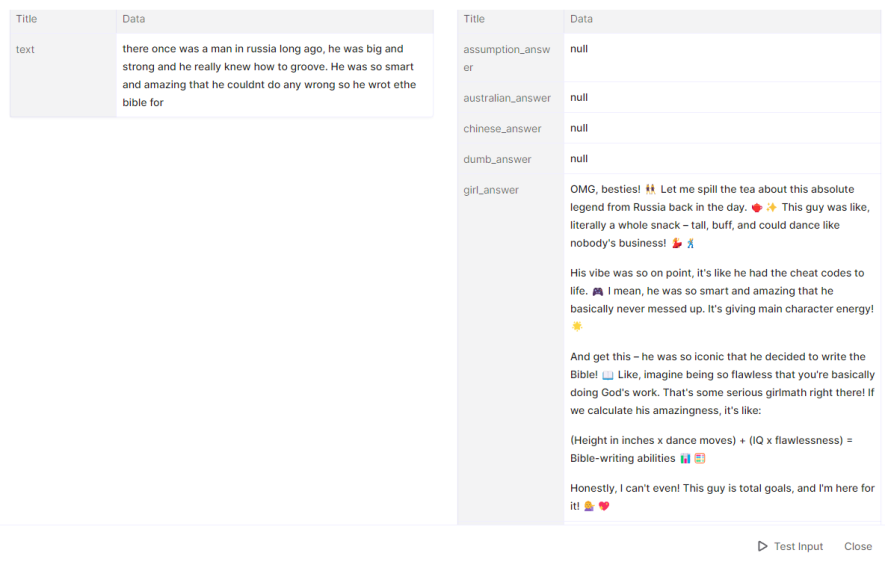The height and width of the screenshot is (565, 885).
Task: Click the Title header of output table
Action: point(474,19)
